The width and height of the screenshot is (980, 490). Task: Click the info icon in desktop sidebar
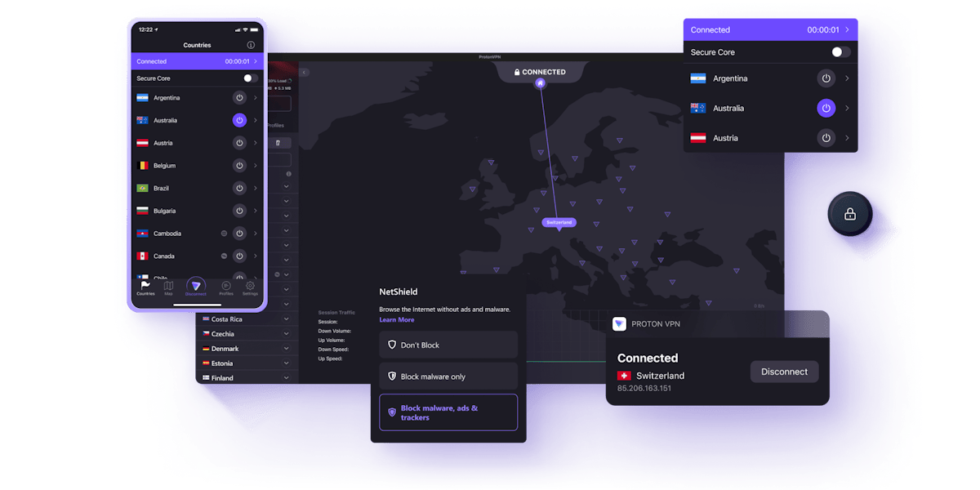tap(288, 174)
